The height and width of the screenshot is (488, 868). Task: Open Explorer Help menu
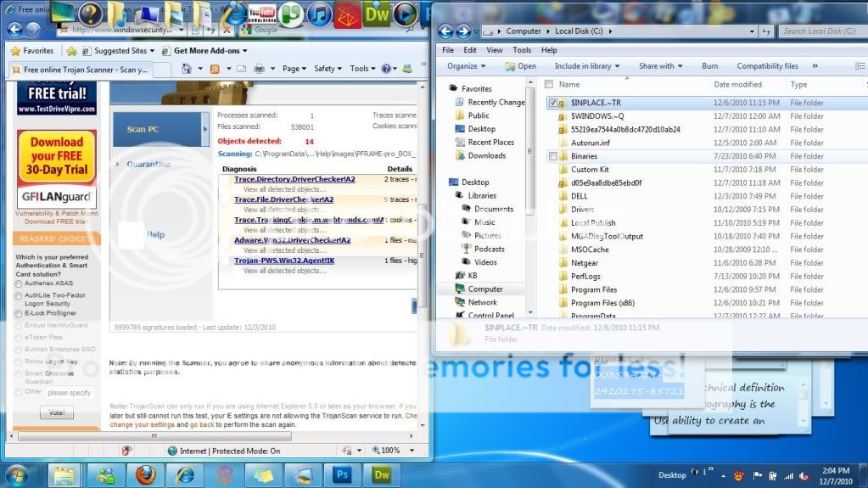point(549,50)
